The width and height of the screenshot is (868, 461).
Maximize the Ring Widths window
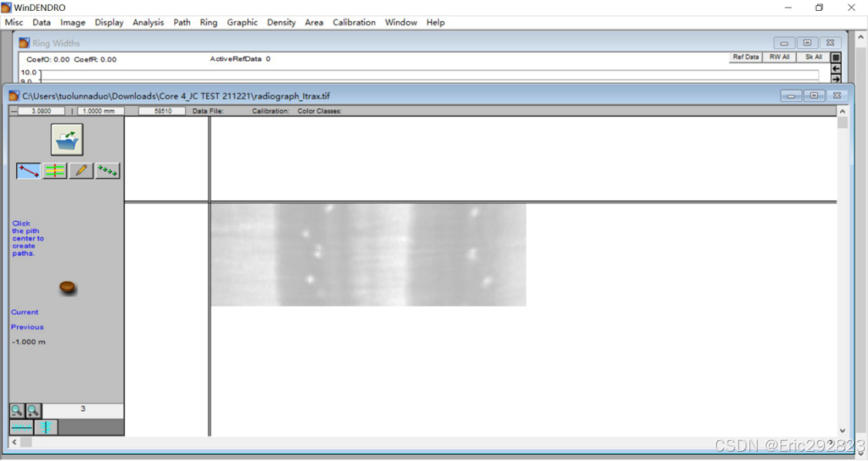tap(807, 42)
